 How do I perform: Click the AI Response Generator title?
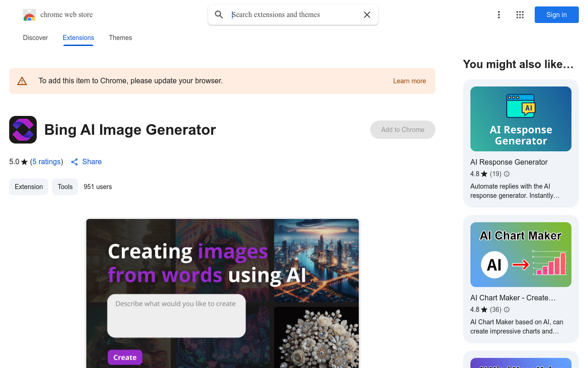509,162
